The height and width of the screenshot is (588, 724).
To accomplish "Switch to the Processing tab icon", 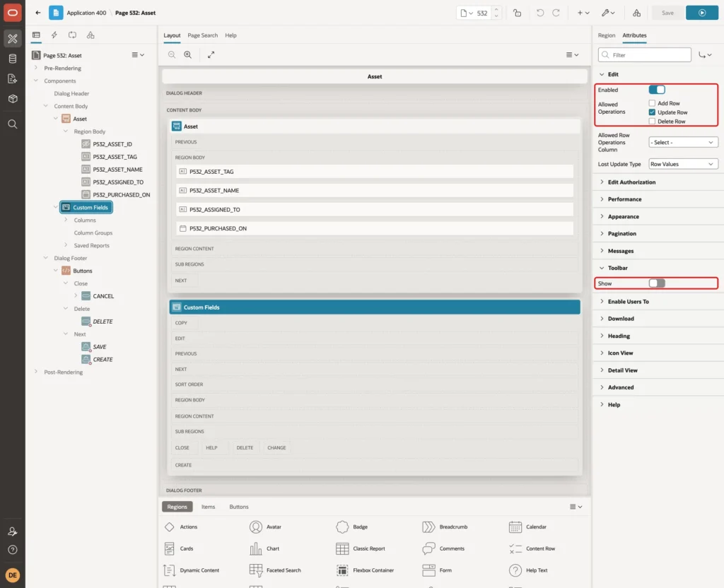I will click(73, 35).
